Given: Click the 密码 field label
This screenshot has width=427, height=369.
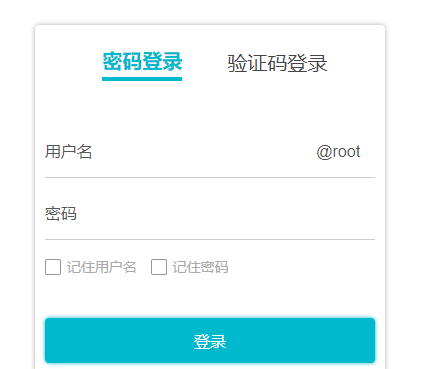Looking at the screenshot, I should 61,214.
